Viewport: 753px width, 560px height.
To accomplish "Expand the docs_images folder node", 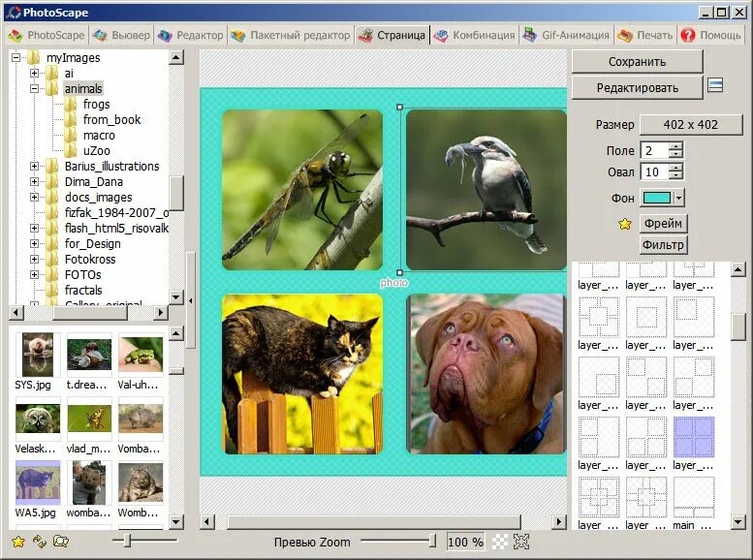I will [x=34, y=197].
